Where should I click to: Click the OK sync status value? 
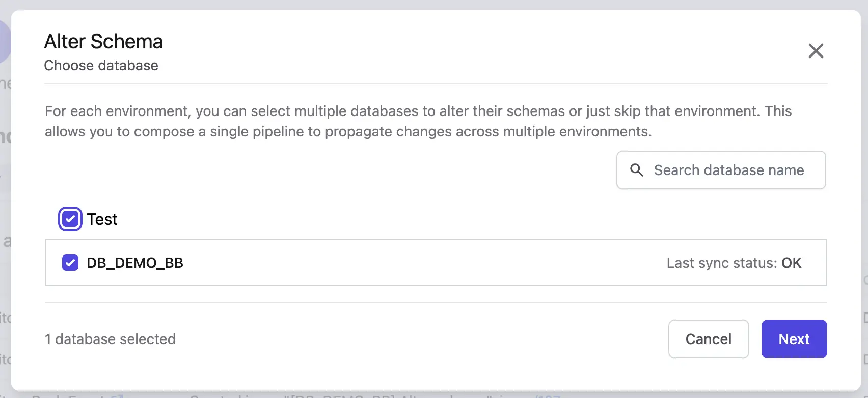792,263
